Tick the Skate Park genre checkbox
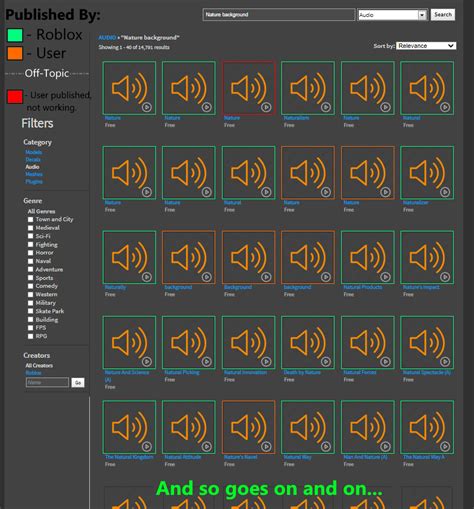 tap(30, 311)
